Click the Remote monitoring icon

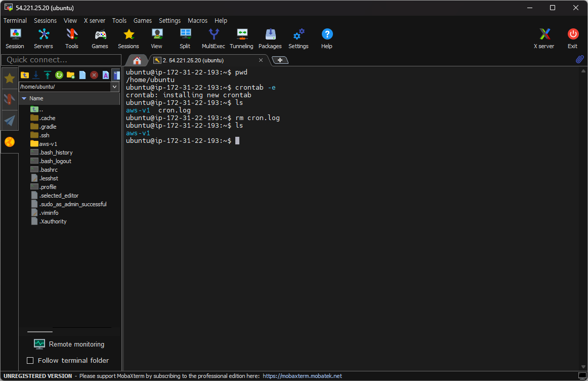[x=39, y=344]
